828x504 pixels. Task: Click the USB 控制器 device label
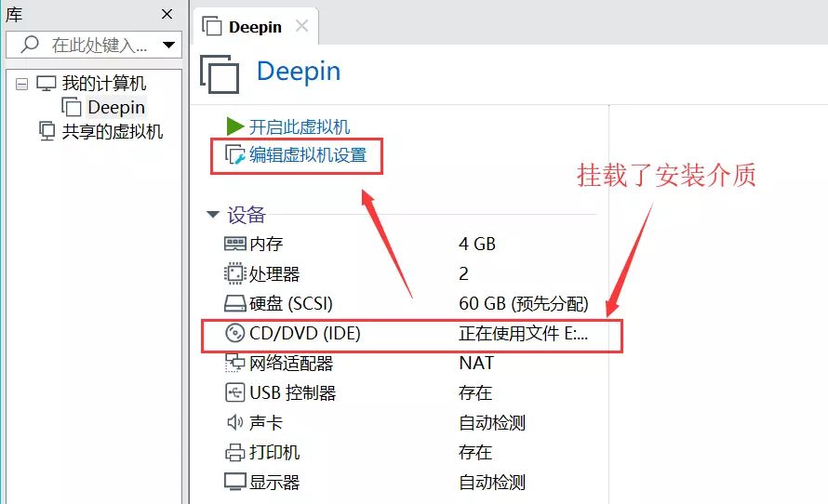292,392
